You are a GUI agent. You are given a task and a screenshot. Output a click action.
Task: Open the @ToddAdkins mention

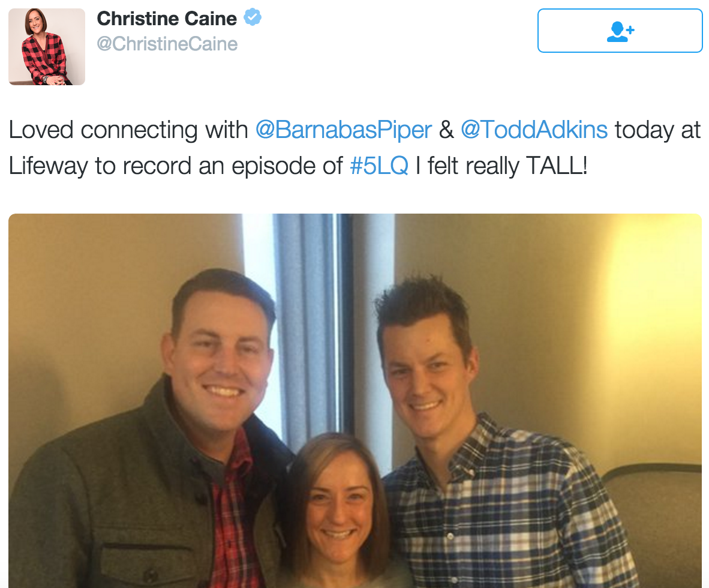pos(534,130)
